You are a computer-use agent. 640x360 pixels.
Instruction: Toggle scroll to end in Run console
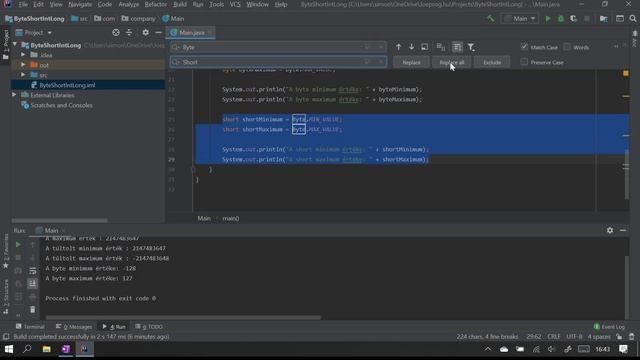pyautogui.click(x=32, y=284)
